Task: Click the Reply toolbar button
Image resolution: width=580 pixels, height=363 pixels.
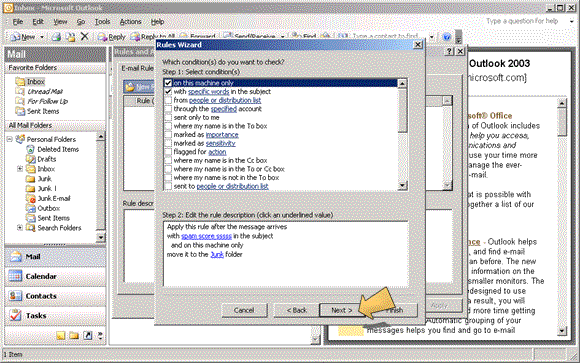Action: click(111, 37)
